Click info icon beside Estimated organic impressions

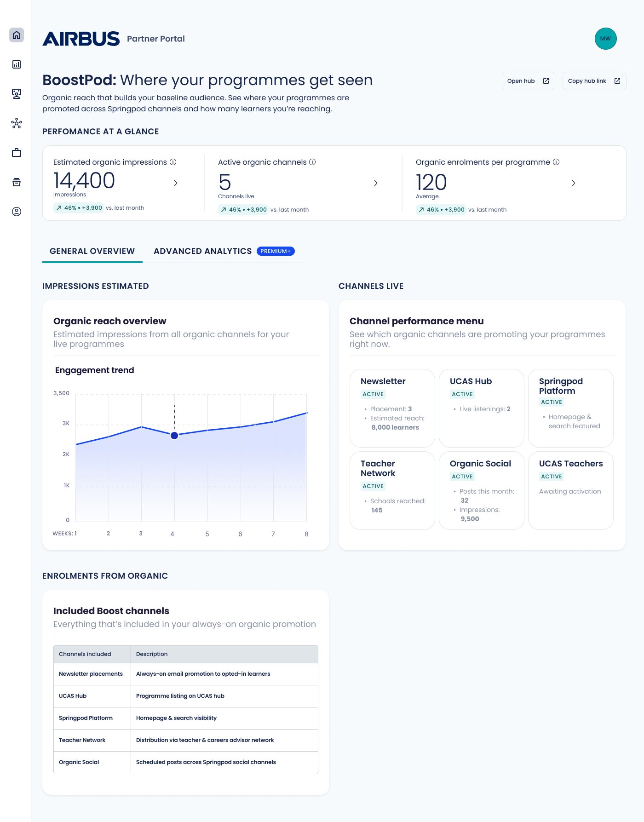[x=173, y=162]
